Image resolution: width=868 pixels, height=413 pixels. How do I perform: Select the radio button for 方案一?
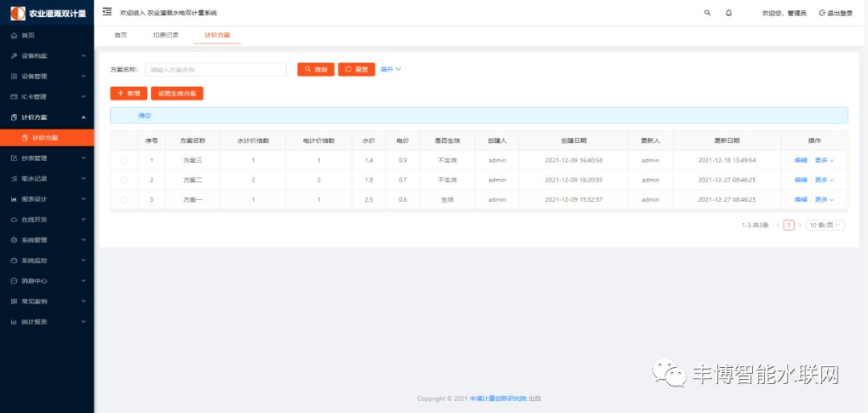(124, 199)
